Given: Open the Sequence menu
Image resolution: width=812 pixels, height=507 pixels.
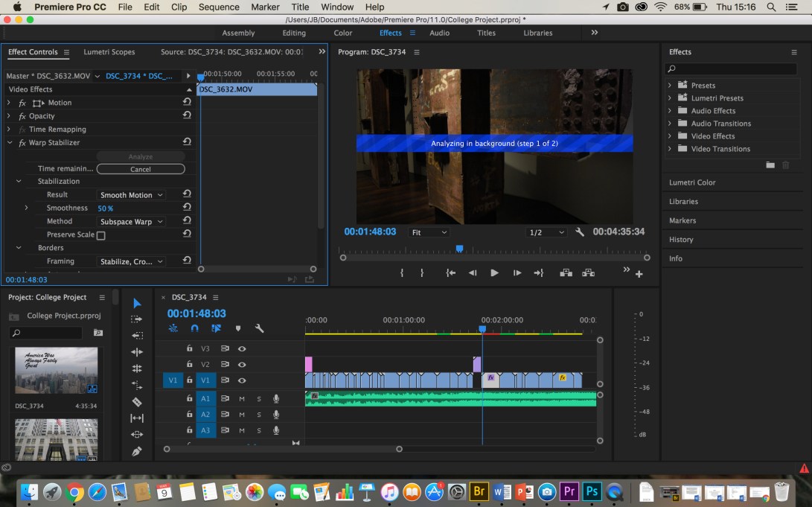Looking at the screenshot, I should [219, 7].
